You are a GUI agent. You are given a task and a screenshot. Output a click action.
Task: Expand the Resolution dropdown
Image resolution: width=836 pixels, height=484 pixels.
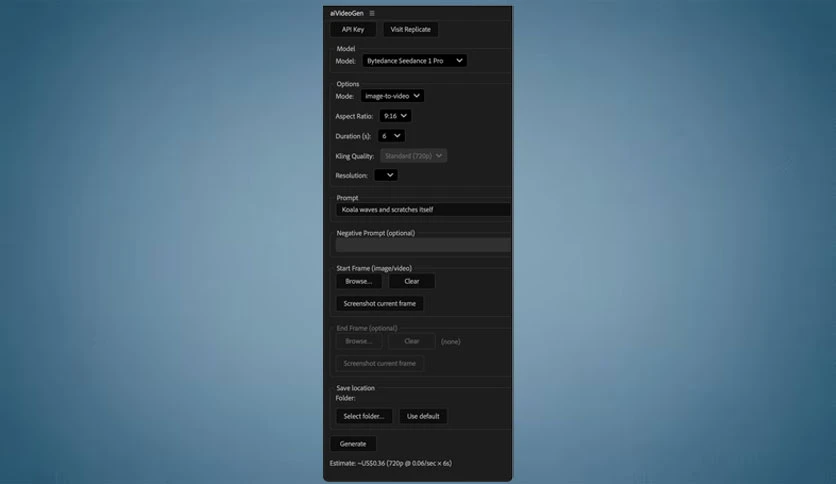coord(385,175)
